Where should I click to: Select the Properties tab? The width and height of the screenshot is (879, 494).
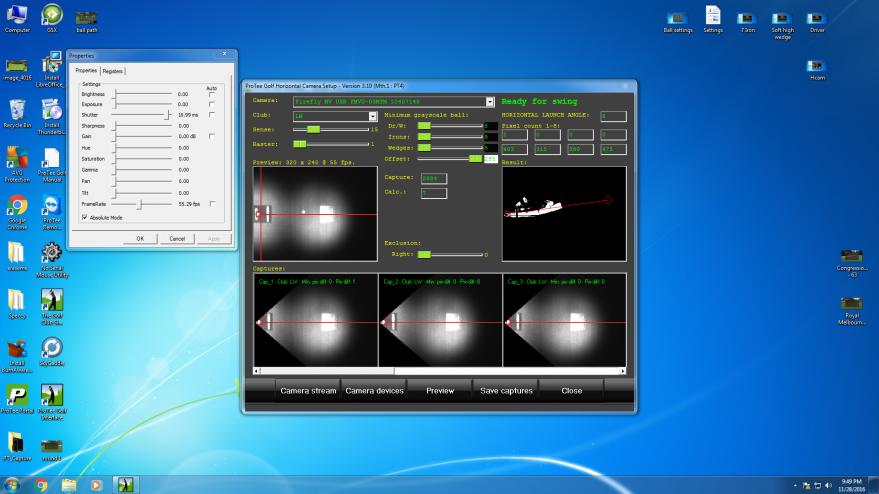point(86,71)
